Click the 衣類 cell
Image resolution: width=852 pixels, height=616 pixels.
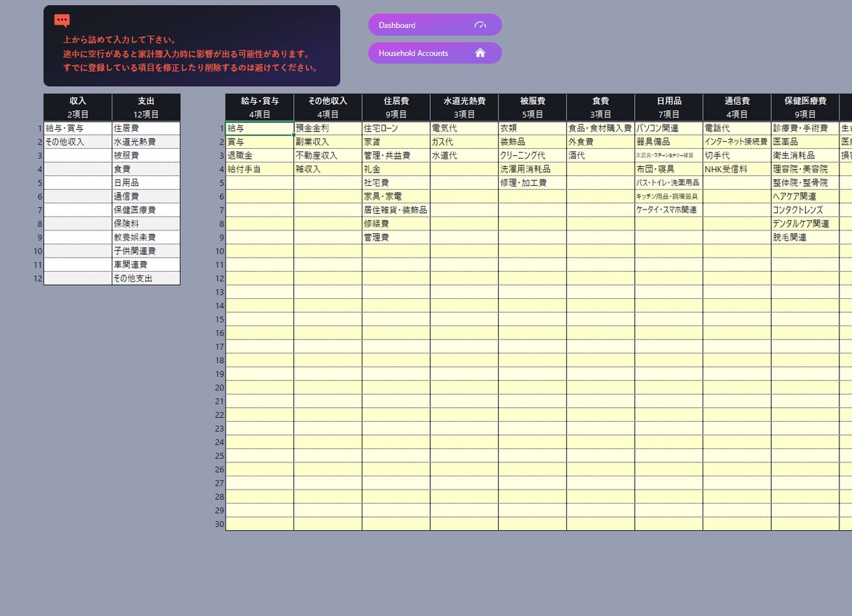(x=533, y=129)
